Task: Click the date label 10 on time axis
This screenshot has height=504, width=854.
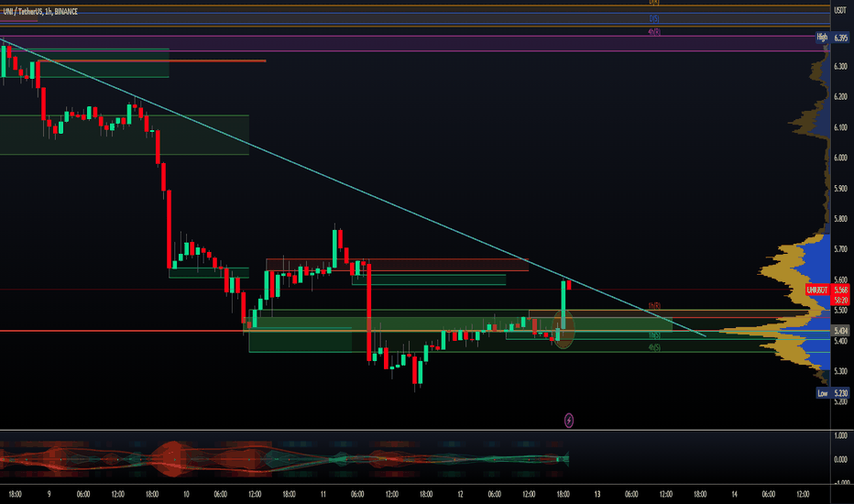Action: [186, 494]
